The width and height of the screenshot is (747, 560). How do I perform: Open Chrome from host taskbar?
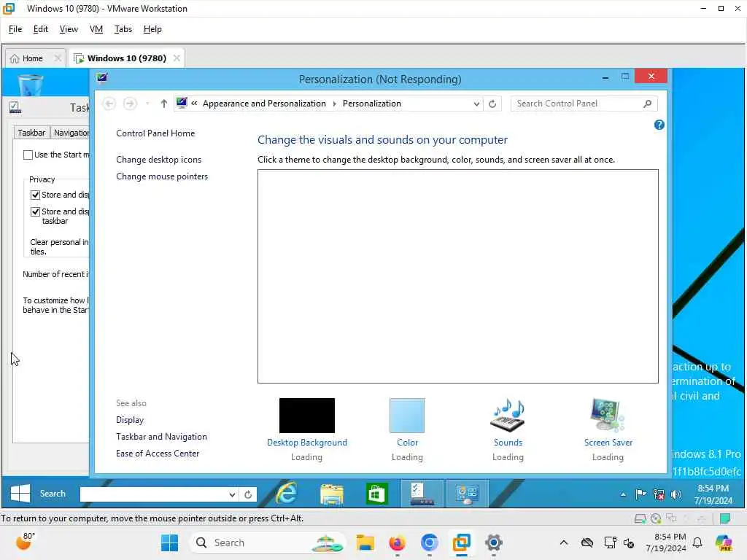429,542
